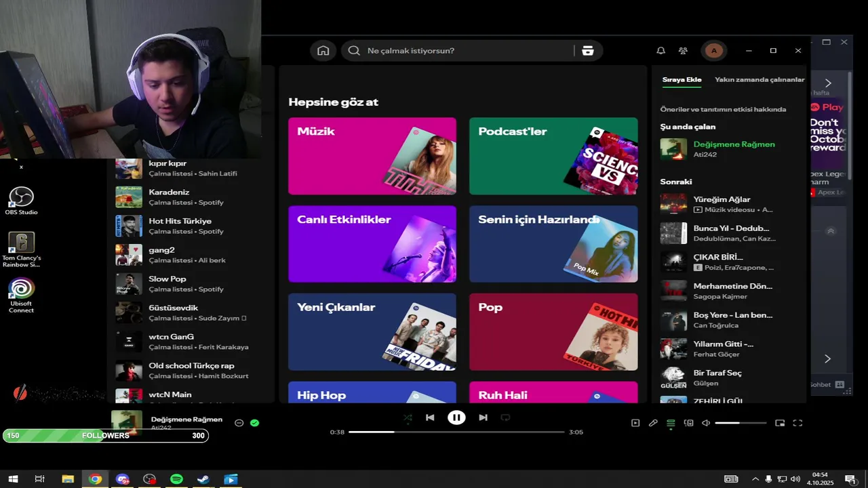Screen dimensions: 868x488
Task: Open the Müzik category card
Action: [x=372, y=156]
